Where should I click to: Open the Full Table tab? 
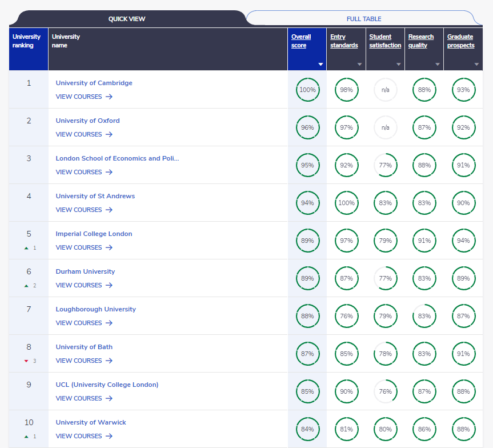click(x=364, y=19)
